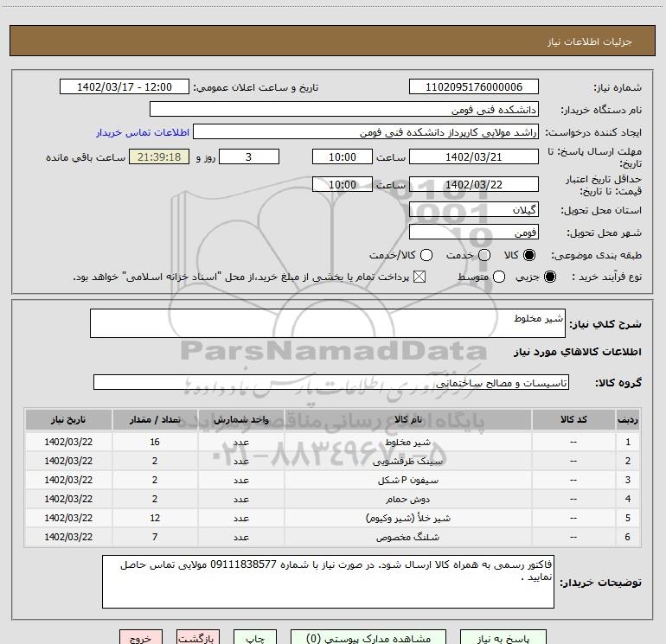
Task: Click the remaining time field 21:39:18
Action: pyautogui.click(x=159, y=156)
